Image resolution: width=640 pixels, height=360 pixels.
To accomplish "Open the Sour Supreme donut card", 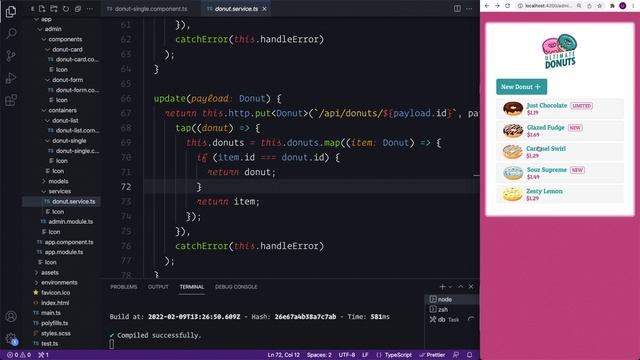I will 560,173.
